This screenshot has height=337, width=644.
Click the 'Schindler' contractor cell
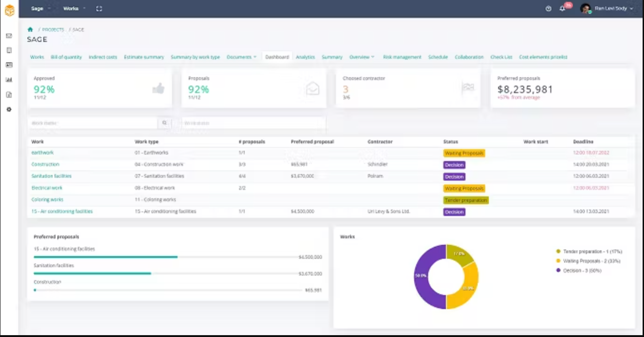(377, 164)
